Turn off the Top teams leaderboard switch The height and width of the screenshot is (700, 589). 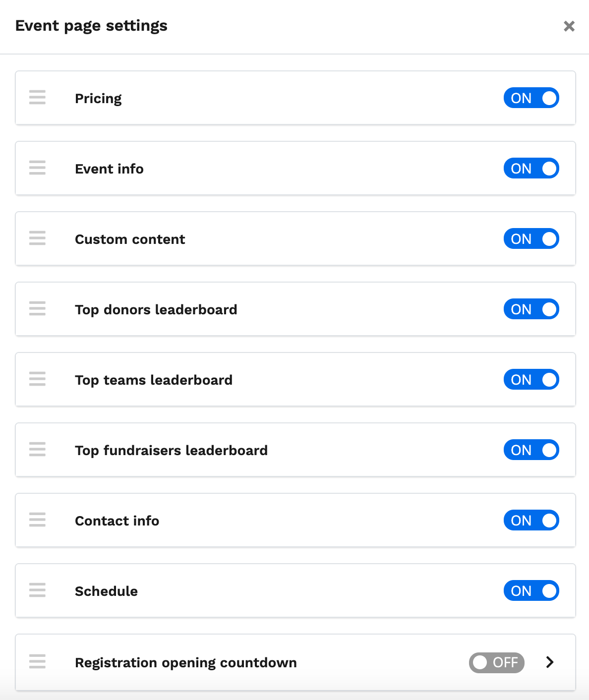pyautogui.click(x=531, y=380)
